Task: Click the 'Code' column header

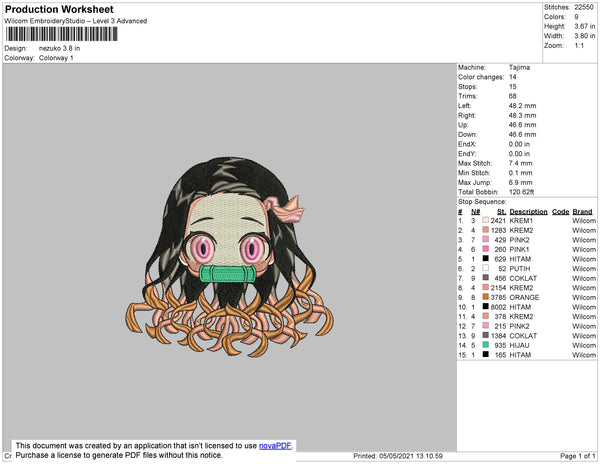Action: 561,212
